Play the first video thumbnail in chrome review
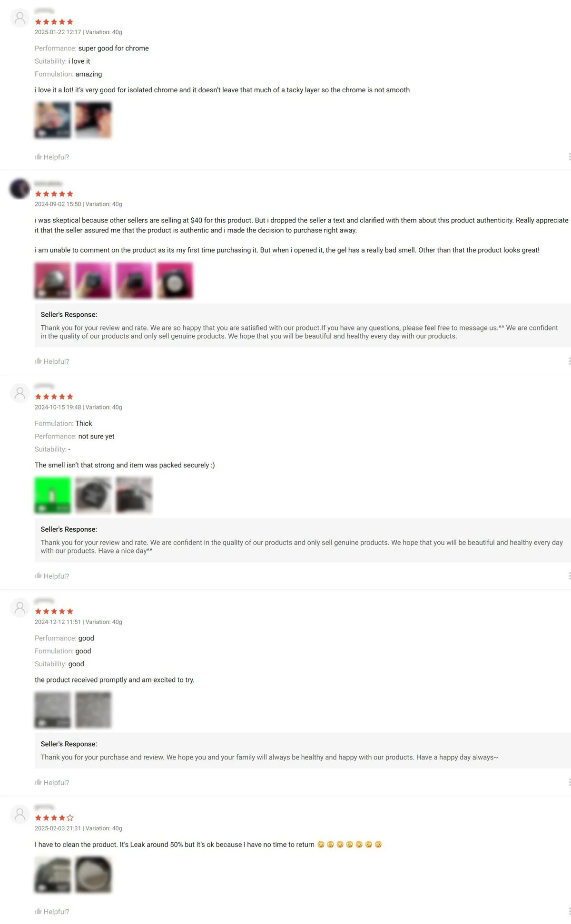 pos(53,120)
